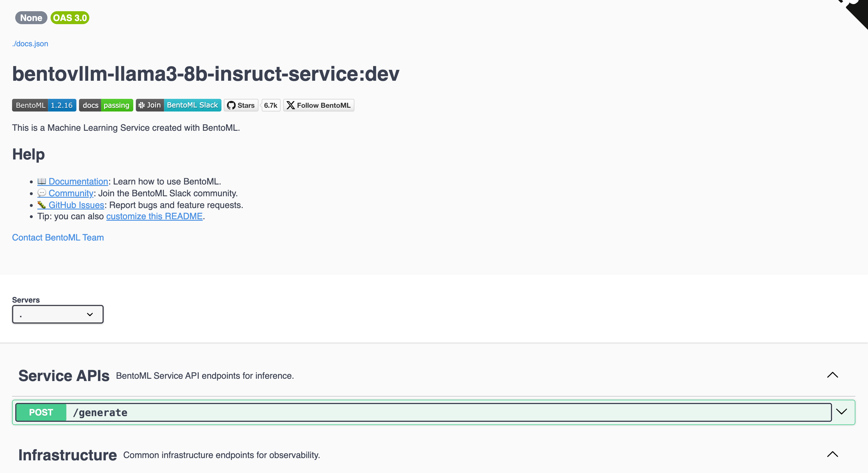Click the OAS 3.0 badge
The height and width of the screenshot is (473, 868).
70,18
